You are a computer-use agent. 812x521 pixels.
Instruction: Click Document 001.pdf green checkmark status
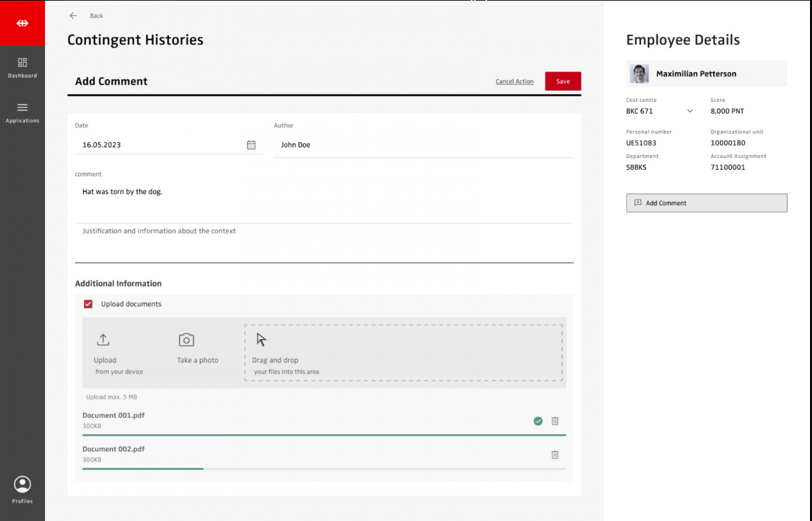point(538,421)
